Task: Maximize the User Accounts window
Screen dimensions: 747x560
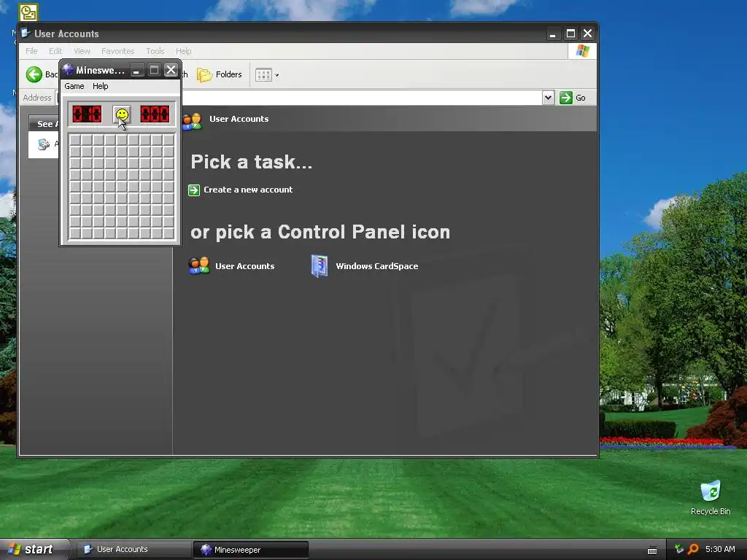Action: [570, 34]
